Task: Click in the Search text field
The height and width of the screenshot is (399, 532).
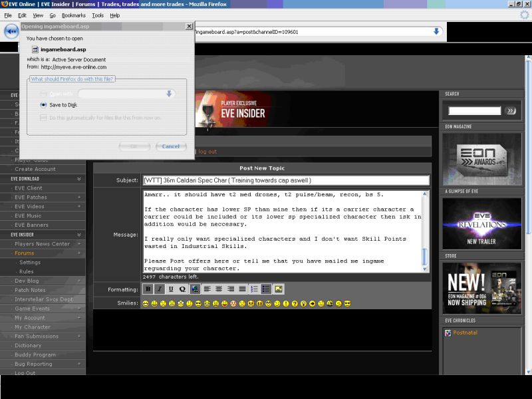Action: pos(474,110)
